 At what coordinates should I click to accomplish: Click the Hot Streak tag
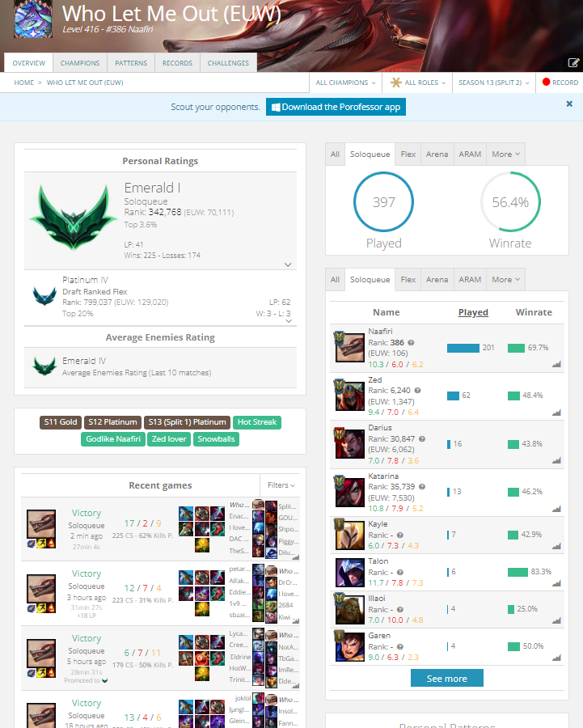(257, 422)
